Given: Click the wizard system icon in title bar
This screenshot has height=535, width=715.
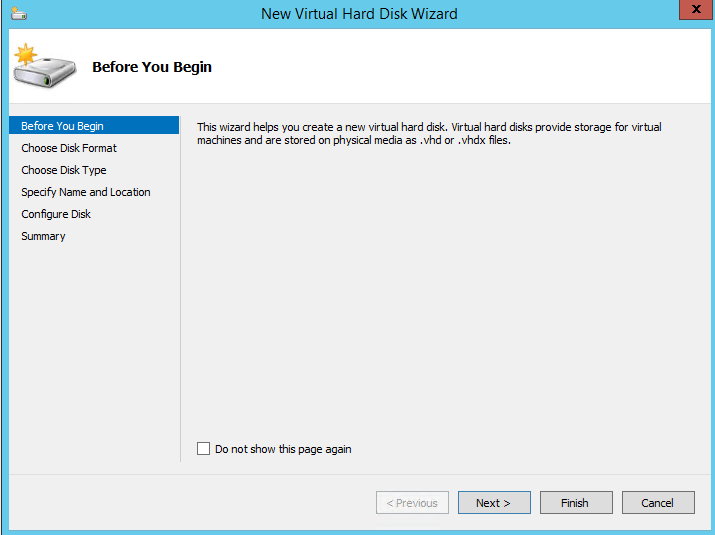Looking at the screenshot, I should pyautogui.click(x=20, y=13).
